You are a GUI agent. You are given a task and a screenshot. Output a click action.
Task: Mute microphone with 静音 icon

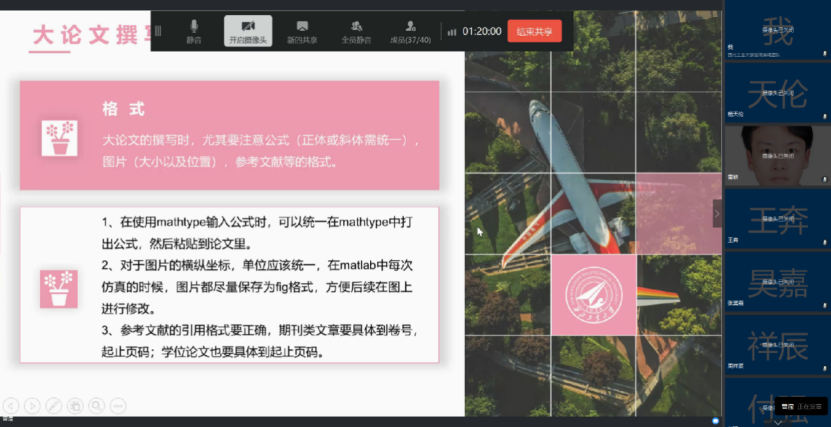193,30
